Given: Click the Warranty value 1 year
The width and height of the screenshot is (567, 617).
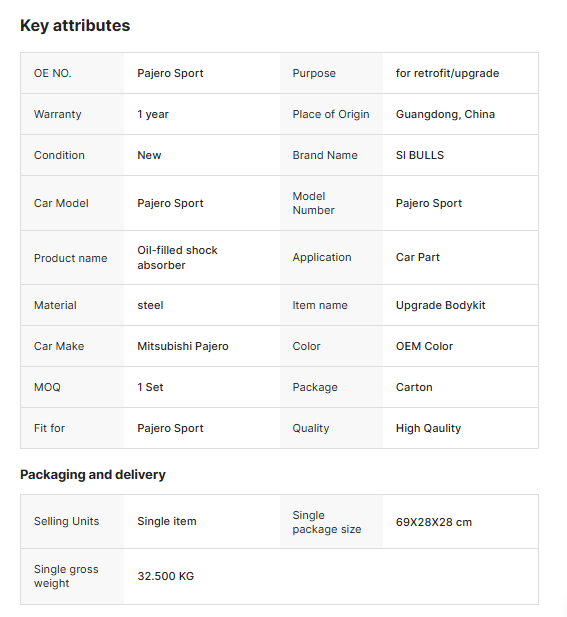Looking at the screenshot, I should point(153,114).
